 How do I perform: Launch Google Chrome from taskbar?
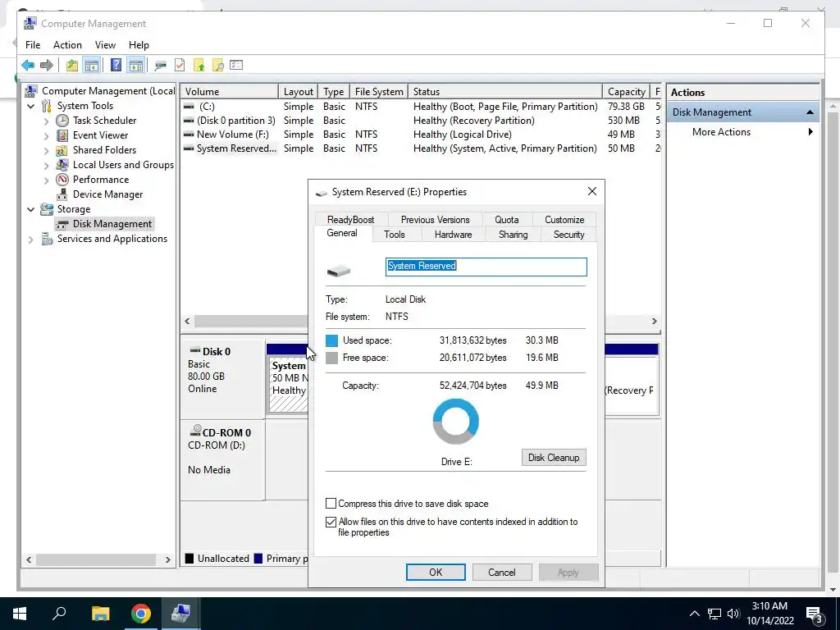coord(141,614)
